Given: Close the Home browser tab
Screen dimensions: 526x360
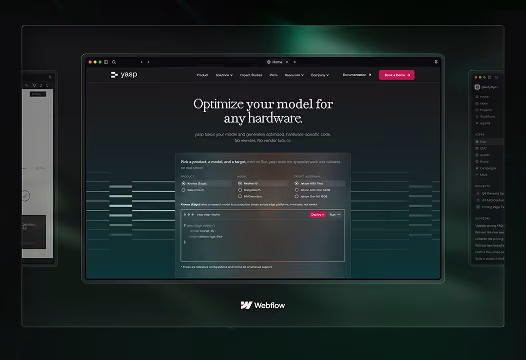Looking at the screenshot, I should tap(287, 62).
